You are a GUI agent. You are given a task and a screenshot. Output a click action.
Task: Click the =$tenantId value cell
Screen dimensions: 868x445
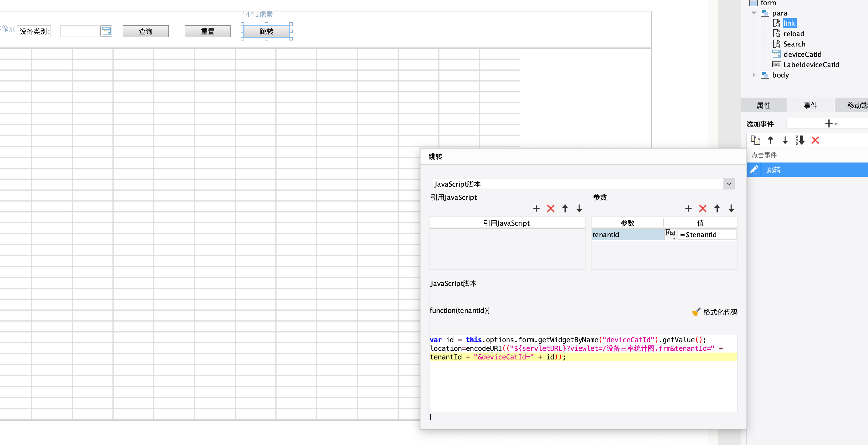(x=707, y=235)
